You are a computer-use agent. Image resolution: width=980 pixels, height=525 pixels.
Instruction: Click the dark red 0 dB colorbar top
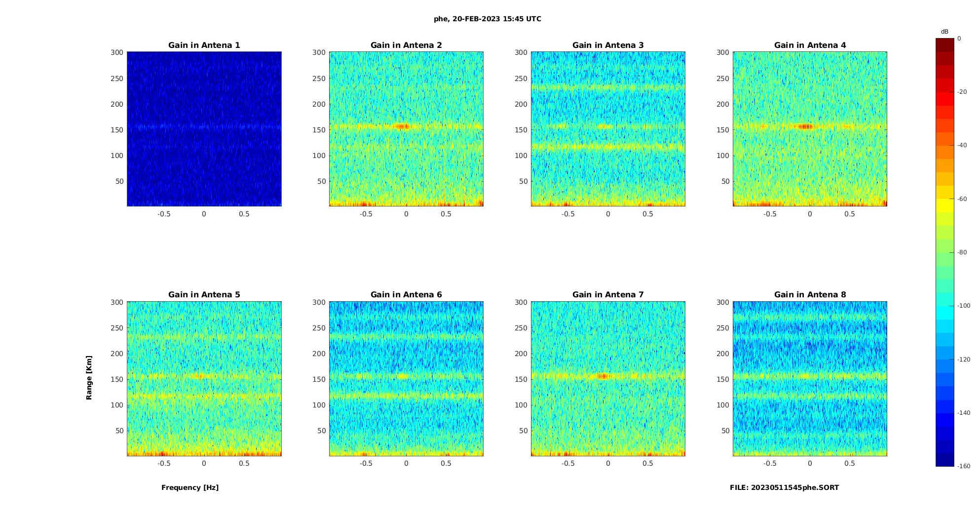[944, 45]
